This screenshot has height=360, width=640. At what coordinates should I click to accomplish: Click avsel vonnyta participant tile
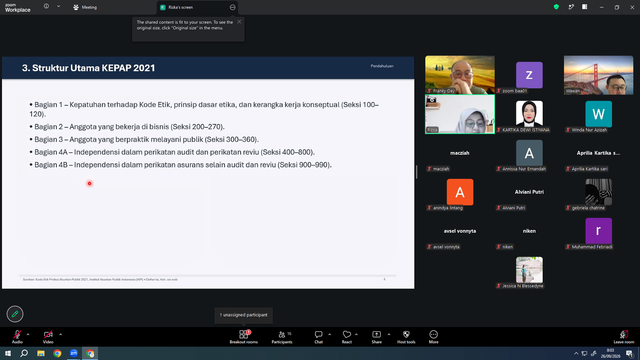[x=460, y=231]
